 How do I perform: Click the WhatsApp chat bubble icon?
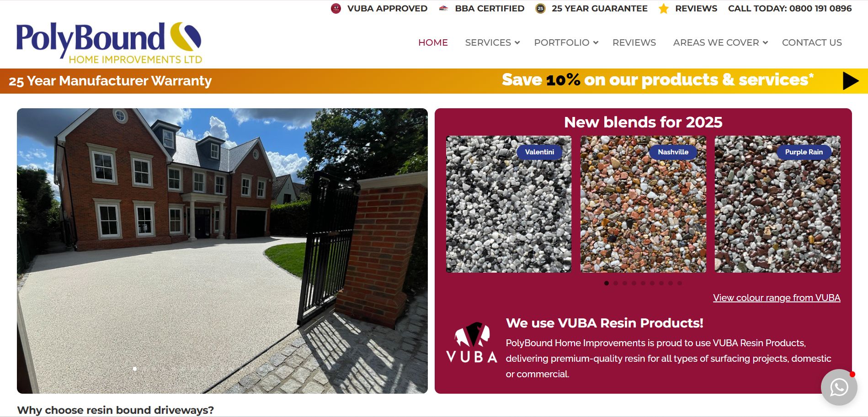pos(839,387)
